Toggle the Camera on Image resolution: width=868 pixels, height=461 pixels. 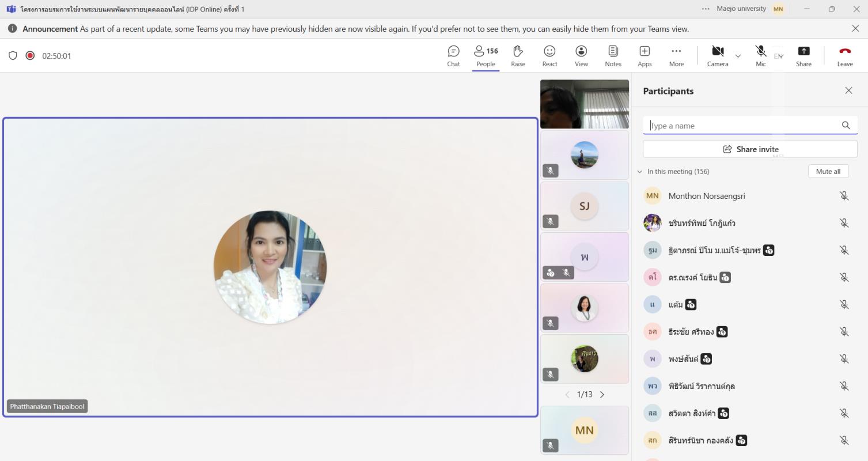718,56
